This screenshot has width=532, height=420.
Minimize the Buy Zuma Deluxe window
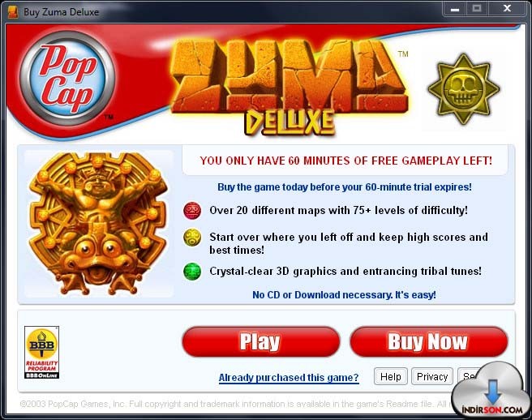[x=455, y=9]
